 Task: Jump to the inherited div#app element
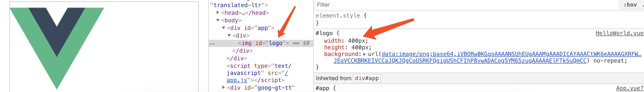[367, 78]
